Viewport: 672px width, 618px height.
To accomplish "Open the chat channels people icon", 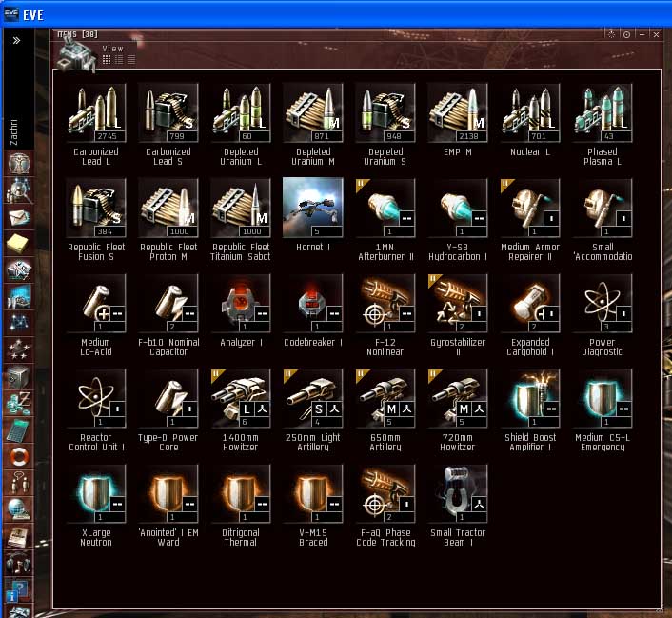I will 19,484.
